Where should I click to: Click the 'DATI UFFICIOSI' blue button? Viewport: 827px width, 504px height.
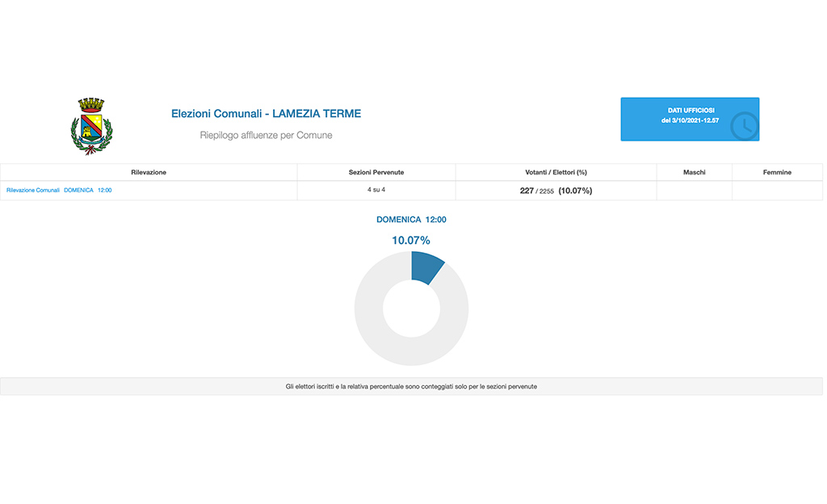tap(690, 120)
